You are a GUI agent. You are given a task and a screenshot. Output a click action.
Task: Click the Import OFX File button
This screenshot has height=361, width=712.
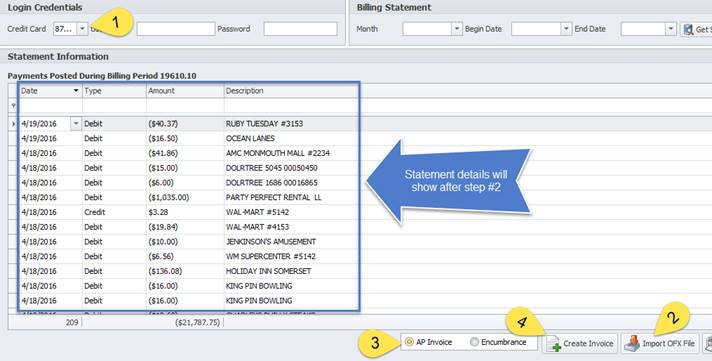660,344
